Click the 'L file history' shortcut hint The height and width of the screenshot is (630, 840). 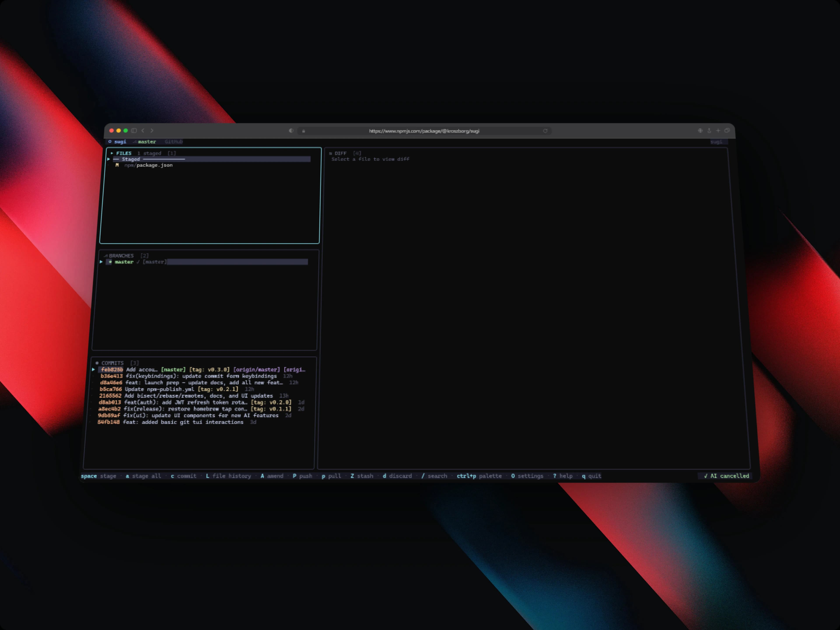(x=228, y=476)
